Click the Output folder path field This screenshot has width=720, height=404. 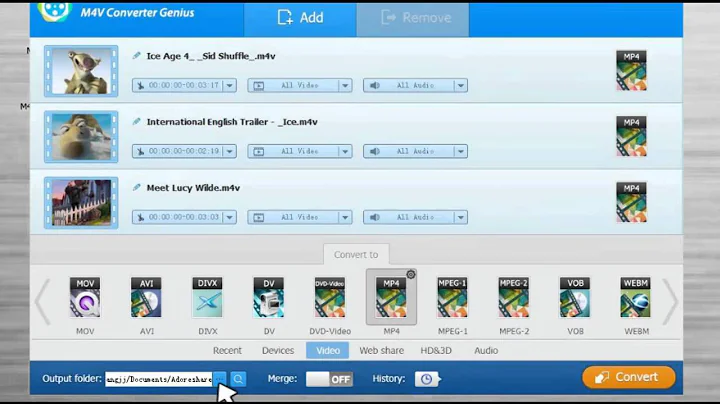point(159,379)
